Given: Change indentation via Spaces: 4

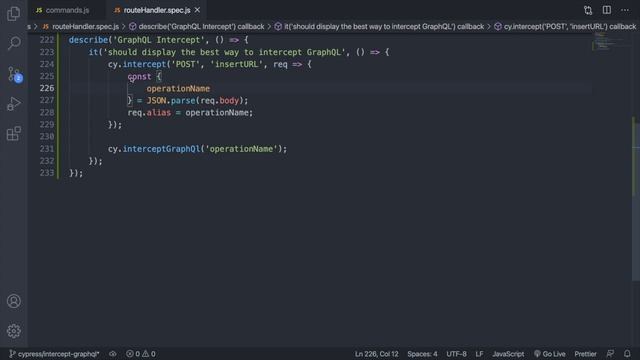Looking at the screenshot, I should [x=422, y=354].
